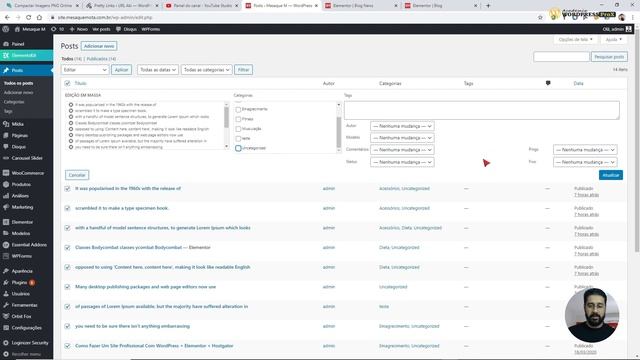Screen dimensions: 640x360
Task: Click the Cancelar button in bulk edit
Action: tap(77, 175)
